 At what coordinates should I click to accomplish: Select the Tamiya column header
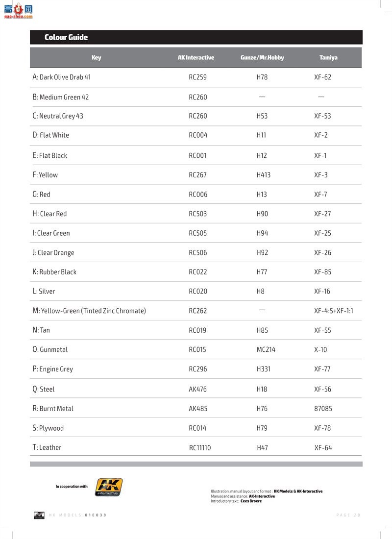(x=328, y=58)
